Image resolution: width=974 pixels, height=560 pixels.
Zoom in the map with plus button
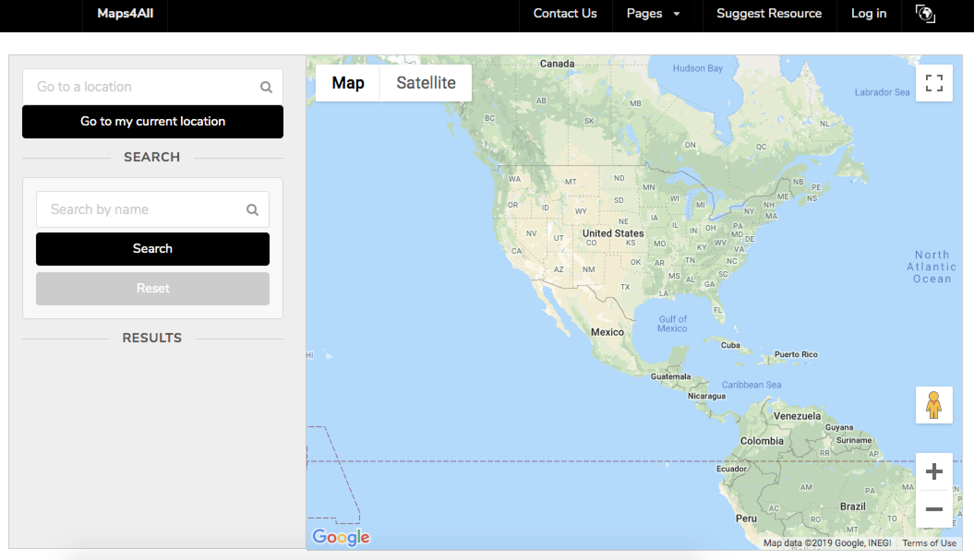click(934, 471)
